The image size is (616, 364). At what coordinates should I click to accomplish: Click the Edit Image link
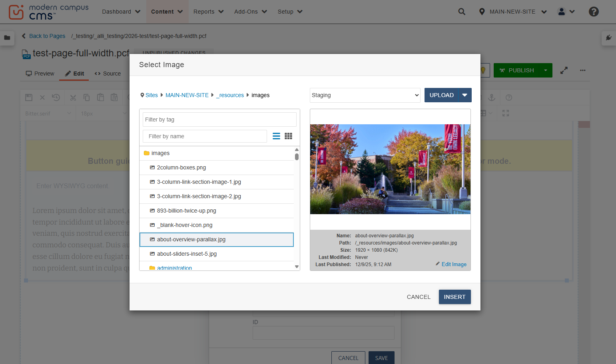pyautogui.click(x=451, y=264)
